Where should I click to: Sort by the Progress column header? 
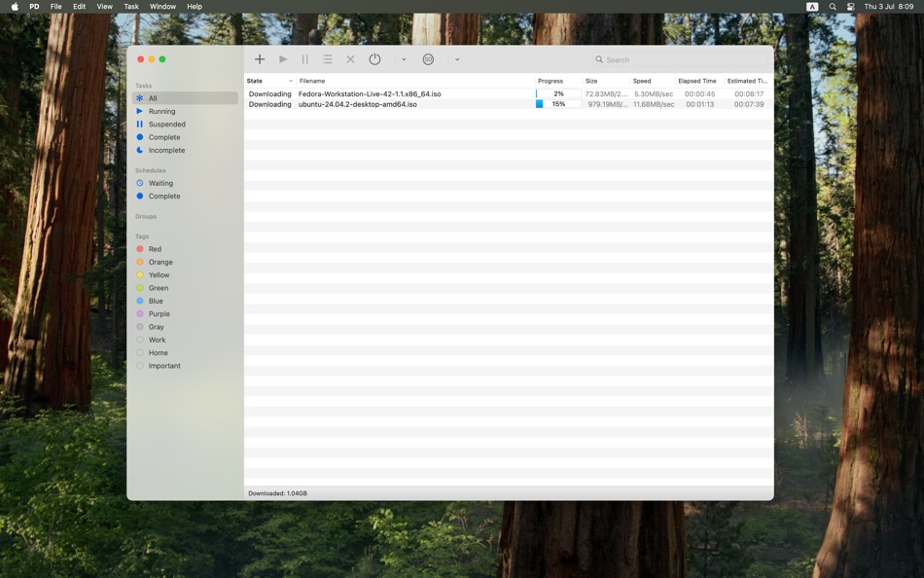point(558,81)
